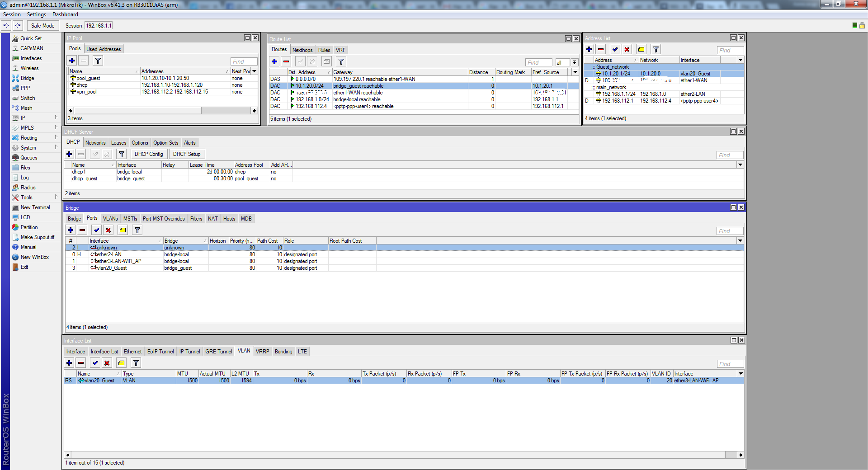Open column dropdown in Bridge Ports table header

coord(740,241)
